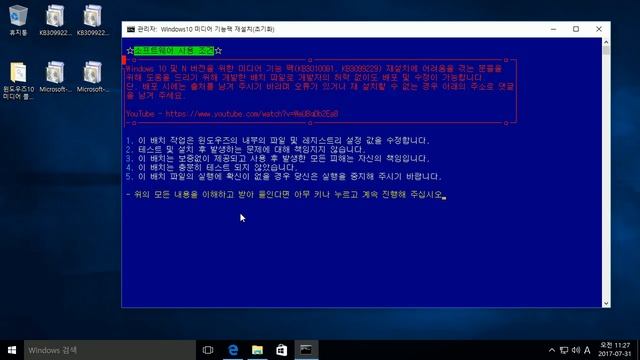This screenshot has height=360, width=640.
Task: Select first Microsoft- package icon in second row
Action: point(55,77)
